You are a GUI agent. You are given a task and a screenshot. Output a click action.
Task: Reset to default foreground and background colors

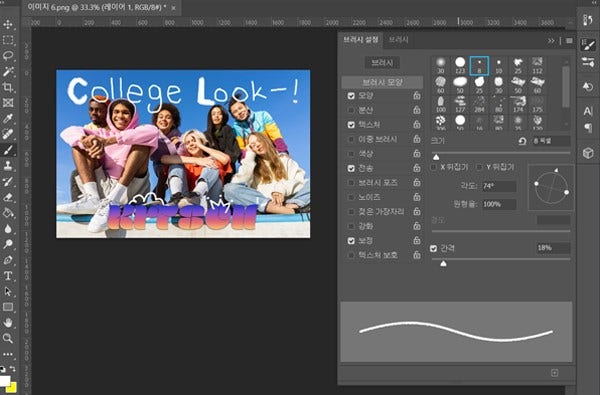click(3, 369)
